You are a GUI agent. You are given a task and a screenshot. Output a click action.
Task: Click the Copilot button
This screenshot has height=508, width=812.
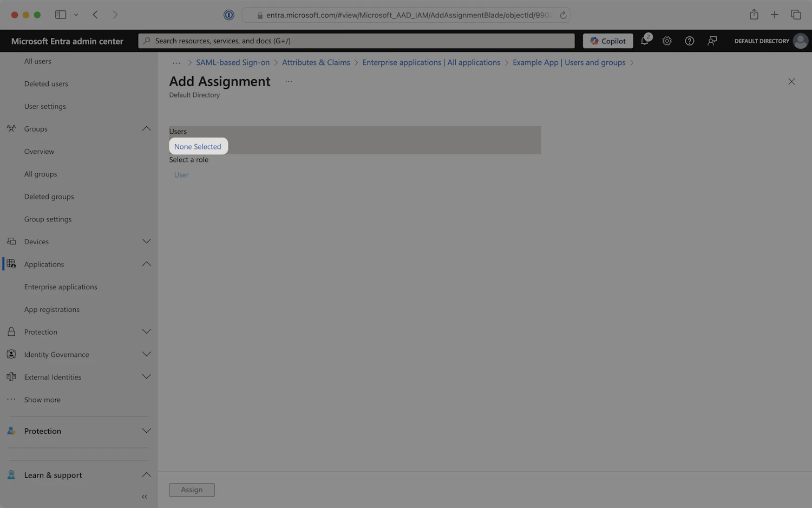[608, 41]
